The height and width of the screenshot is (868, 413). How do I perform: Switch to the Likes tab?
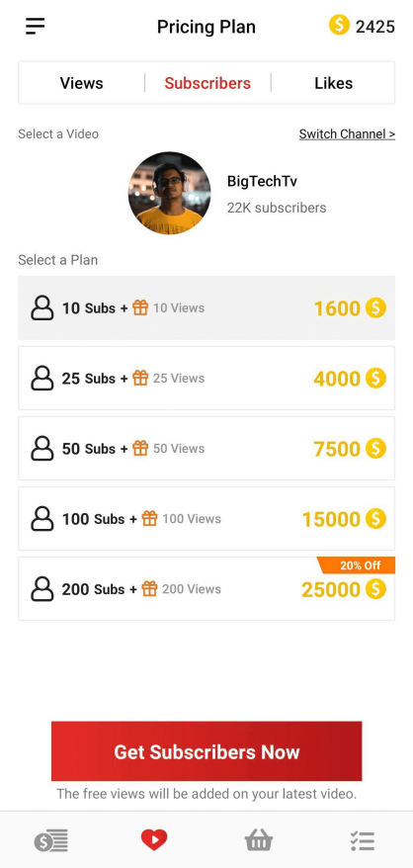click(333, 83)
